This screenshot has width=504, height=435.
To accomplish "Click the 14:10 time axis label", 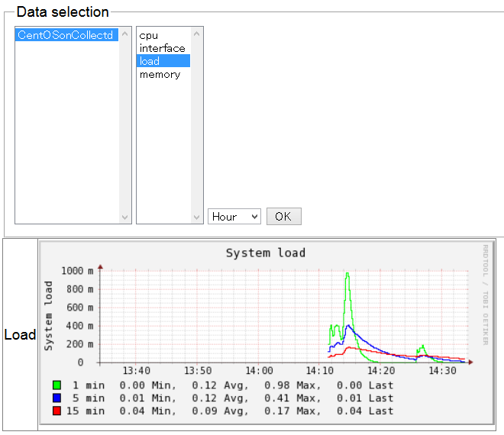I will (320, 371).
